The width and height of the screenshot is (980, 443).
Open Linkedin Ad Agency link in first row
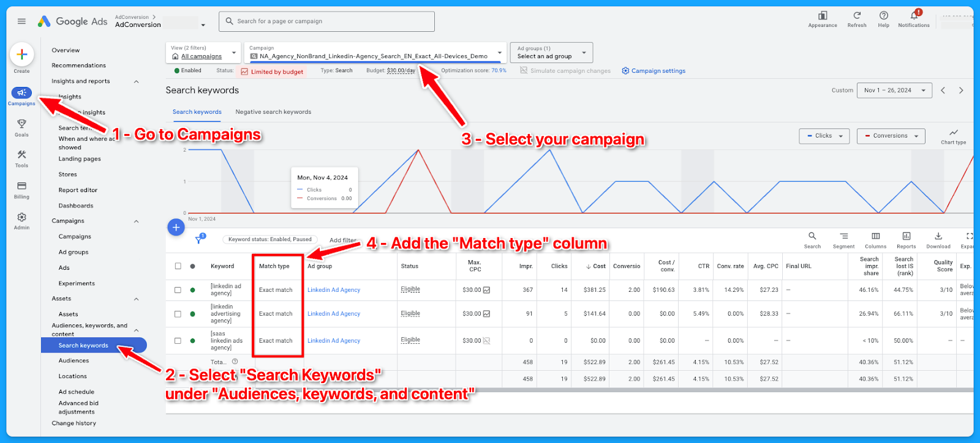pyautogui.click(x=334, y=290)
